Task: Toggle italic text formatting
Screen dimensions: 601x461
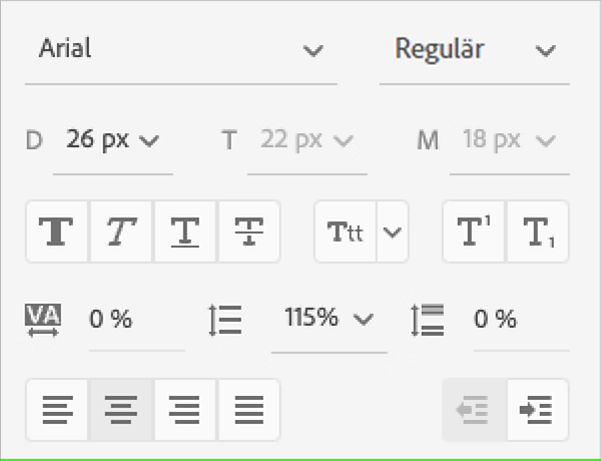Action: [122, 232]
